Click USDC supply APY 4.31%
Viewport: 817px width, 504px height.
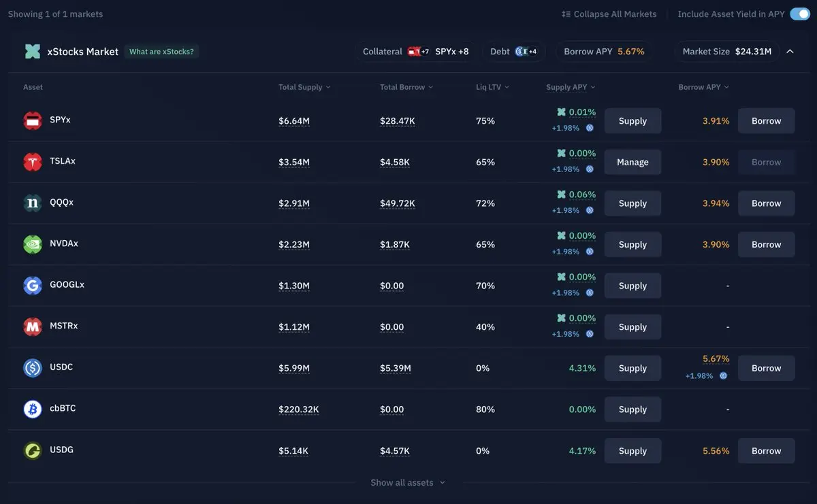click(x=582, y=368)
